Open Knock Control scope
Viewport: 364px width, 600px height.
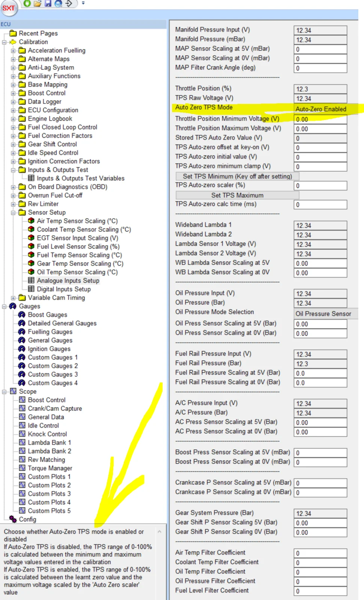click(x=47, y=434)
